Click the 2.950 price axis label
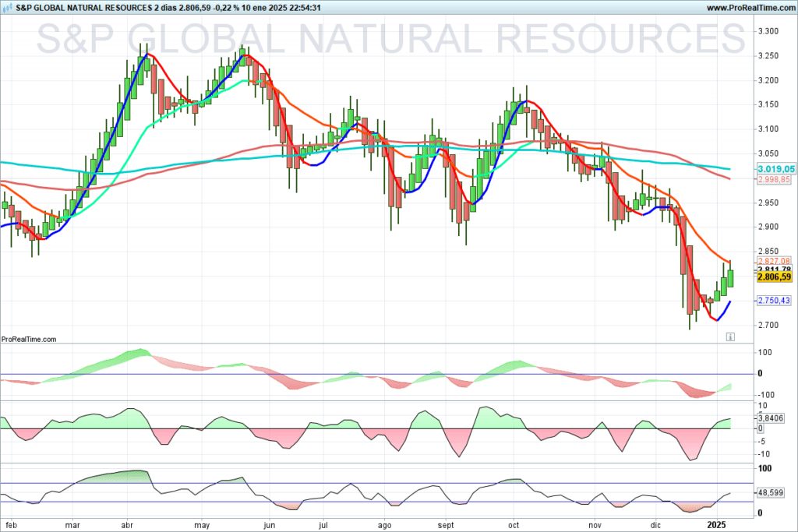Image resolution: width=798 pixels, height=532 pixels. pos(768,203)
